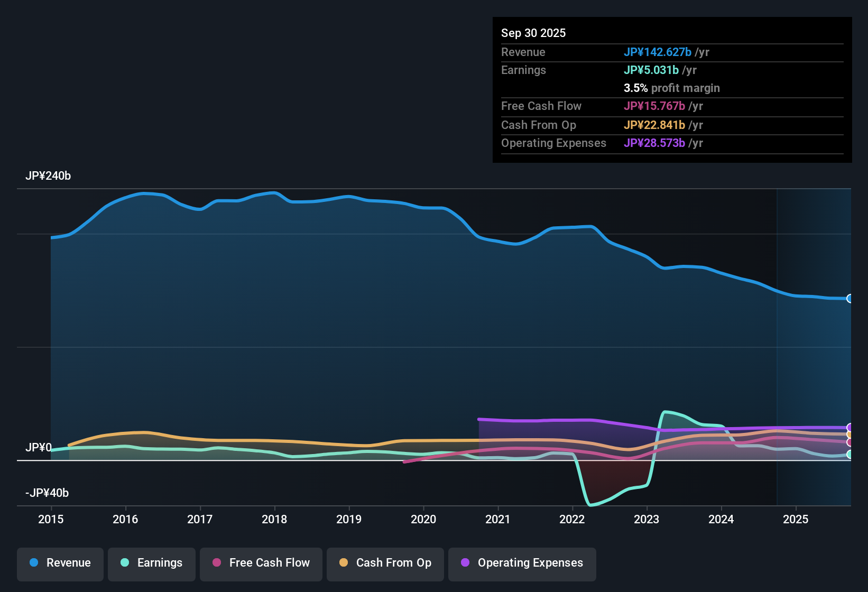The height and width of the screenshot is (592, 868).
Task: Select the Revenue endpoint marker on the chart
Action: click(850, 298)
